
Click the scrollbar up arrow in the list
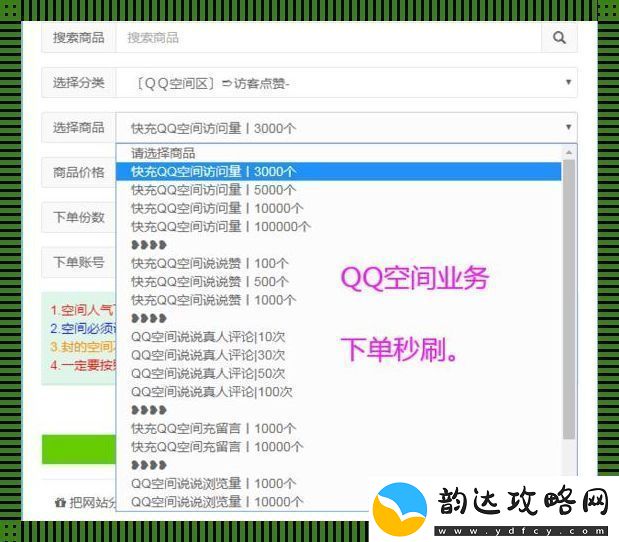coord(569,152)
